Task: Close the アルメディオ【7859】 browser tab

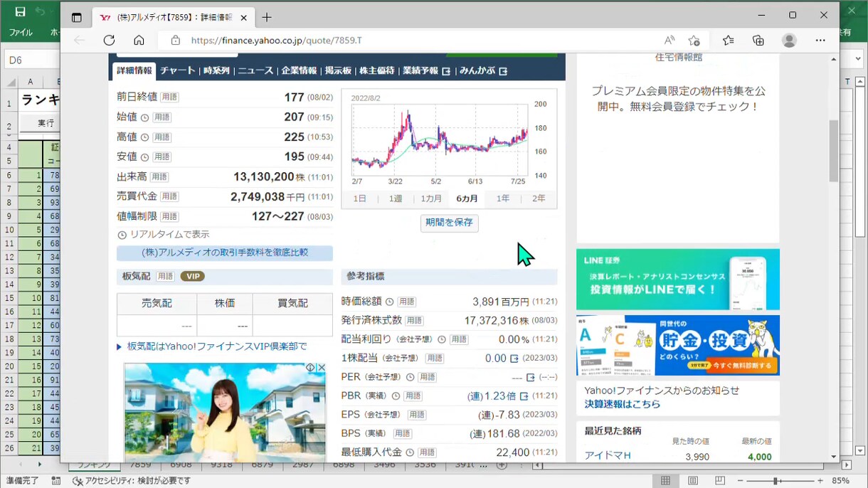Action: click(x=245, y=17)
